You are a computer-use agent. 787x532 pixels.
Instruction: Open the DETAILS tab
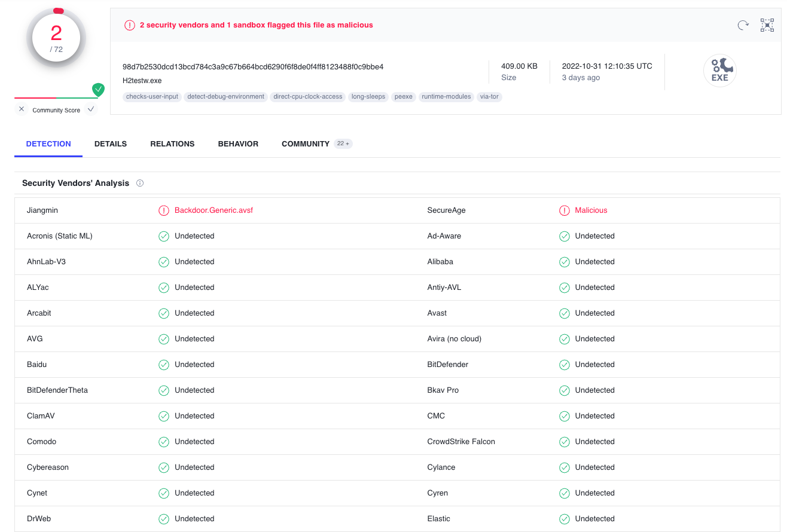click(111, 143)
